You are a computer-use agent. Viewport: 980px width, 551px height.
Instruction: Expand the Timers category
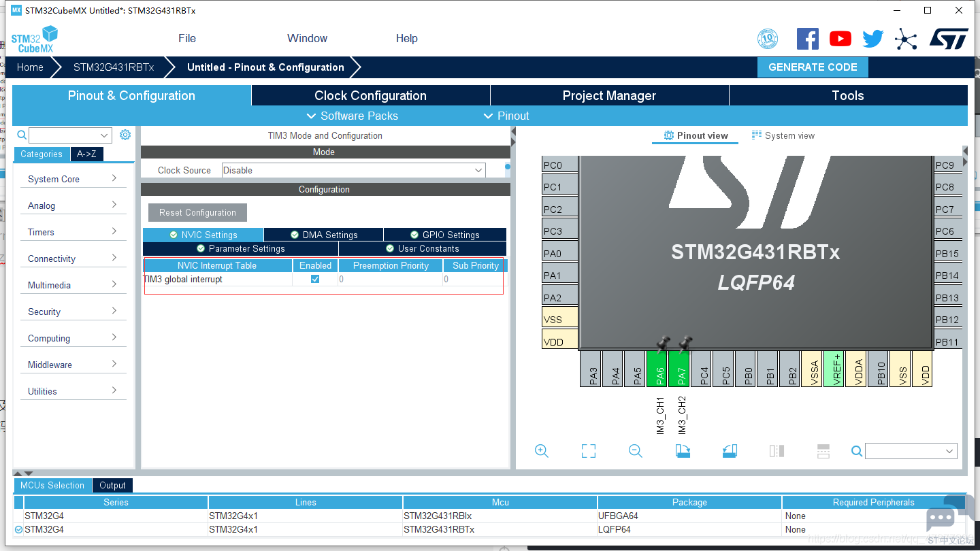(73, 232)
